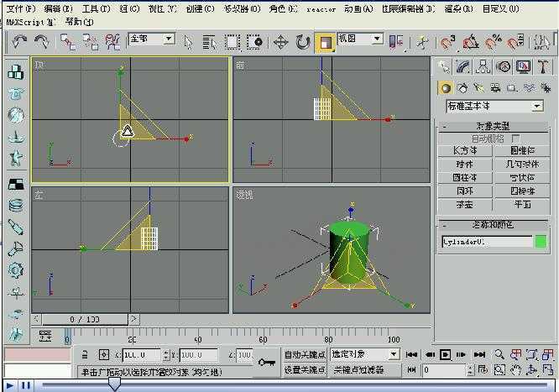Image resolution: width=559 pixels, height=392 pixels.
Task: Toggle the Percent Snap icon
Action: click(493, 43)
